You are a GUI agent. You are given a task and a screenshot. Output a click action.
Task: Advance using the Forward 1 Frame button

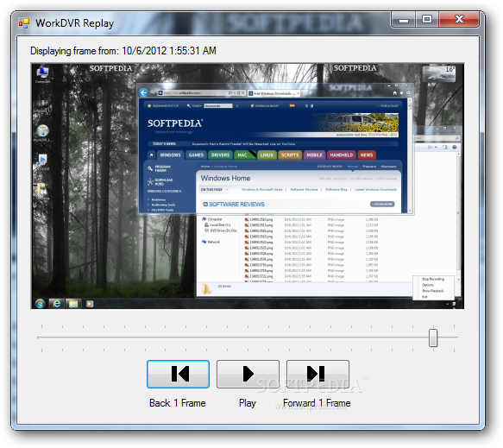(x=318, y=374)
